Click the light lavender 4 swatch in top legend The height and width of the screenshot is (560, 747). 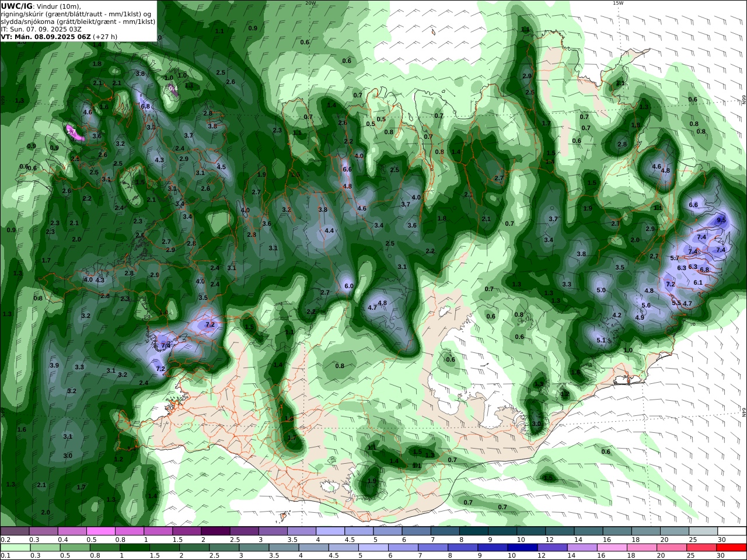point(330,531)
